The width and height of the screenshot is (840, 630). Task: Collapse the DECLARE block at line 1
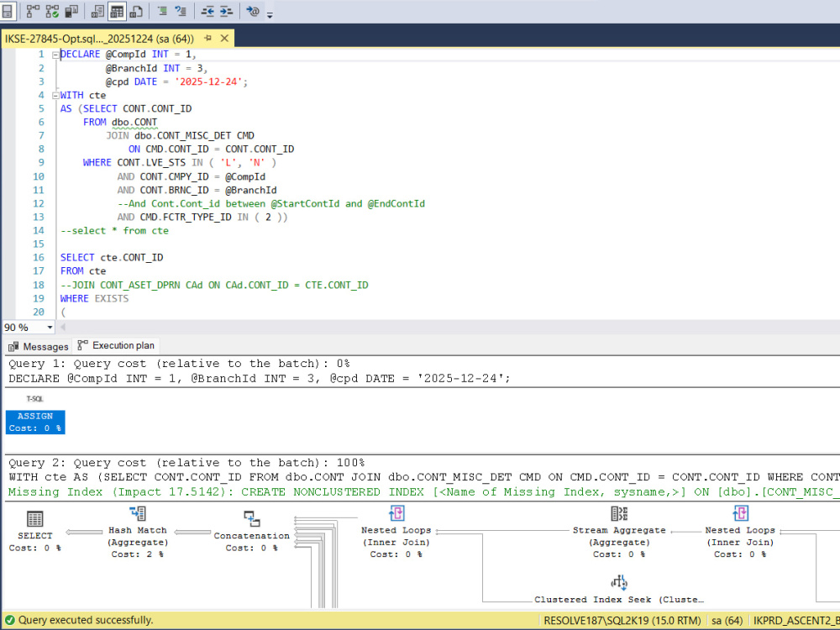(x=55, y=55)
